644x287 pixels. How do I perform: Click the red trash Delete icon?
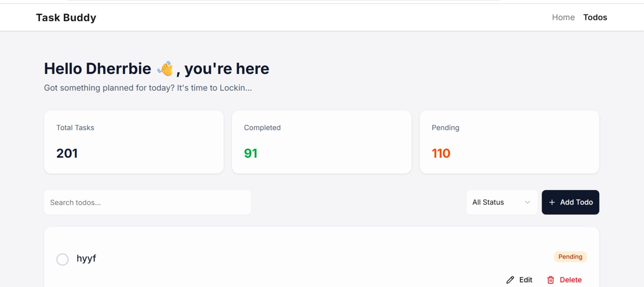550,280
